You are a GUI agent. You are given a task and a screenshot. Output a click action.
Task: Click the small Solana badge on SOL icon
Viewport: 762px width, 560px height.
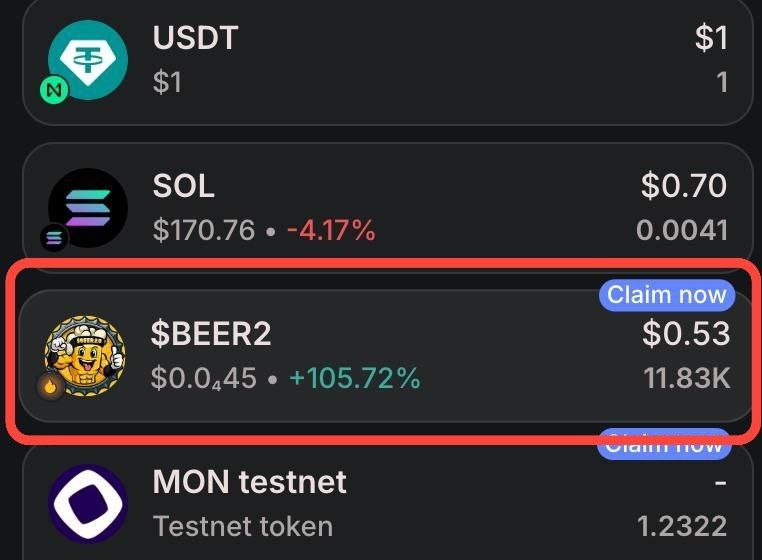53,238
